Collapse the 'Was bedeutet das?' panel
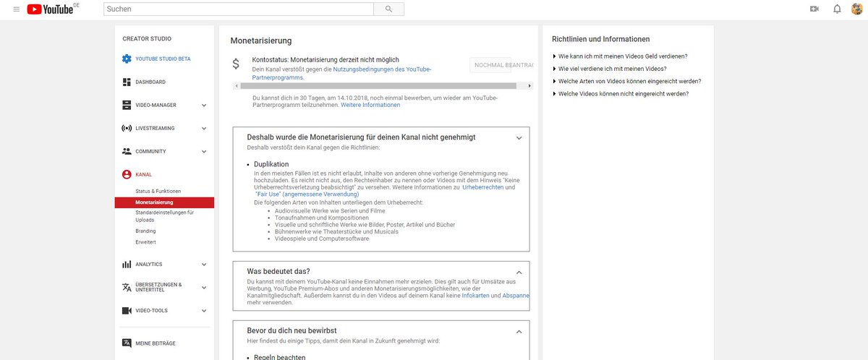 (519, 271)
